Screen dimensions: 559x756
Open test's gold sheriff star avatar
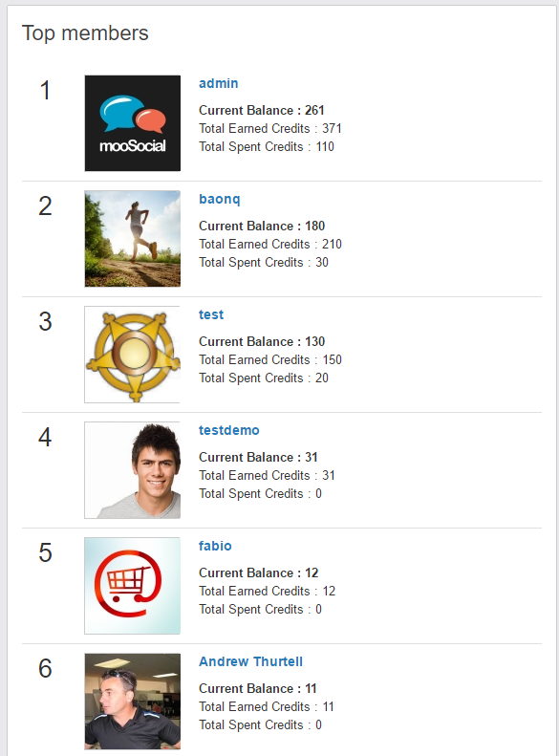133,355
